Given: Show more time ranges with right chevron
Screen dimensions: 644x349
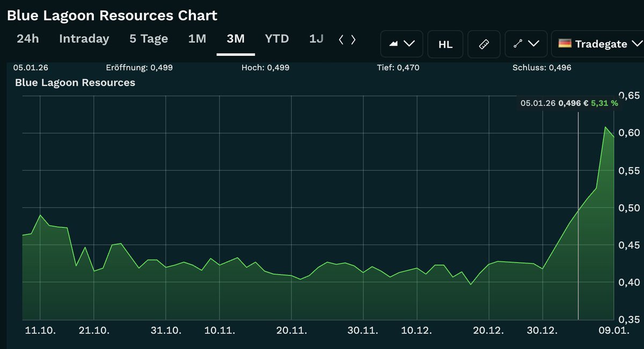Looking at the screenshot, I should (353, 40).
